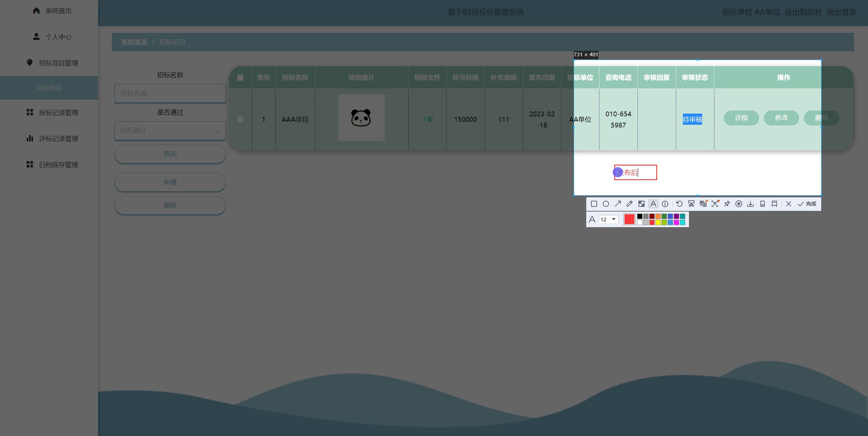Open the font size 12 dropdown
The image size is (868, 436).
click(609, 219)
